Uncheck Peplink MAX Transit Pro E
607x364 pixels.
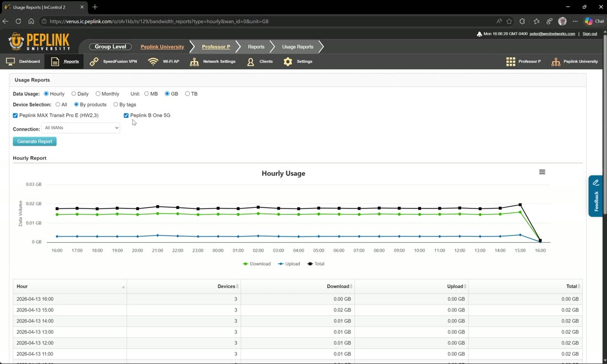15,115
